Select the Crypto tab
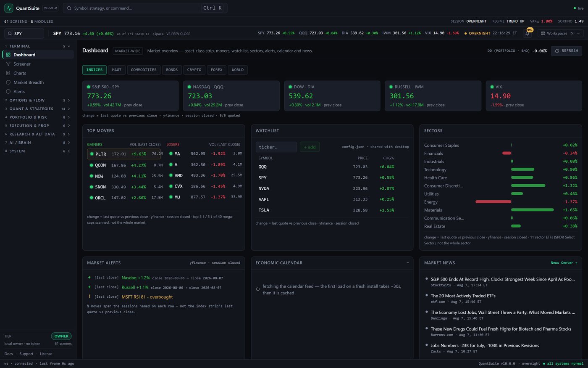 click(194, 70)
